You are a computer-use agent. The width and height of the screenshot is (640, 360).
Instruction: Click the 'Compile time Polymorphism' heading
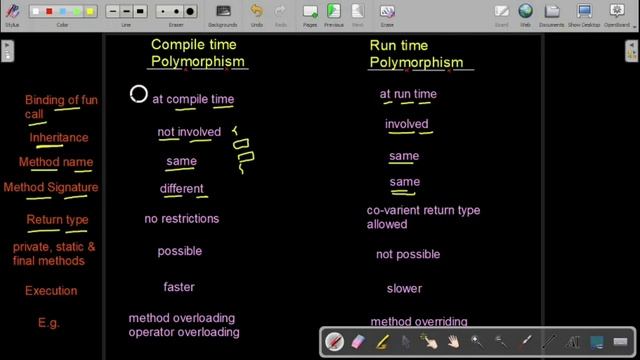point(198,53)
